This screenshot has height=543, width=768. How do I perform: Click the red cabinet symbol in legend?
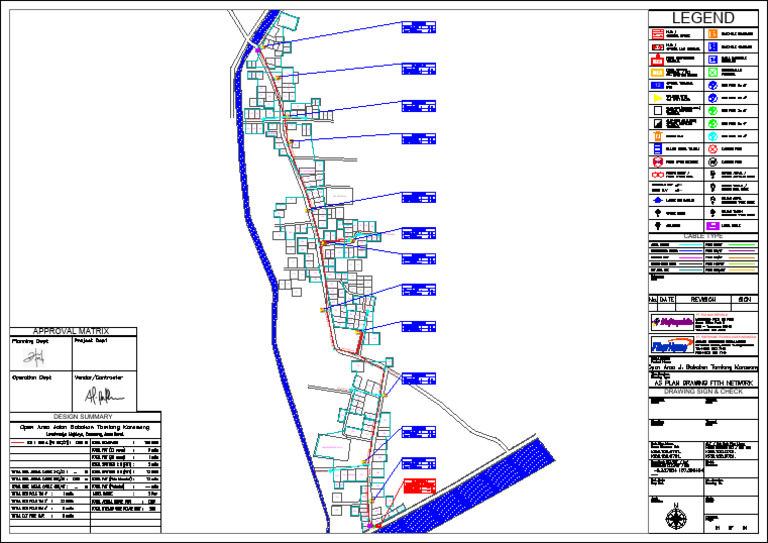click(658, 59)
